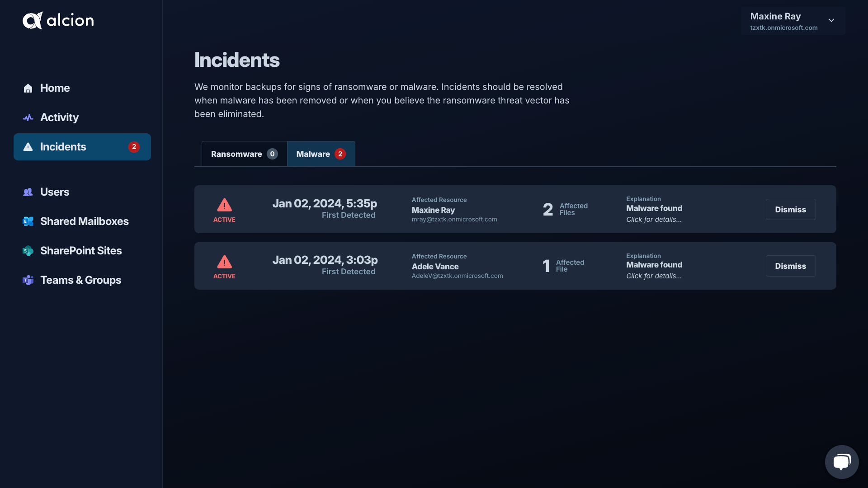Dismiss the Adele Vance malware incident
Image resolution: width=868 pixels, height=488 pixels.
(791, 266)
